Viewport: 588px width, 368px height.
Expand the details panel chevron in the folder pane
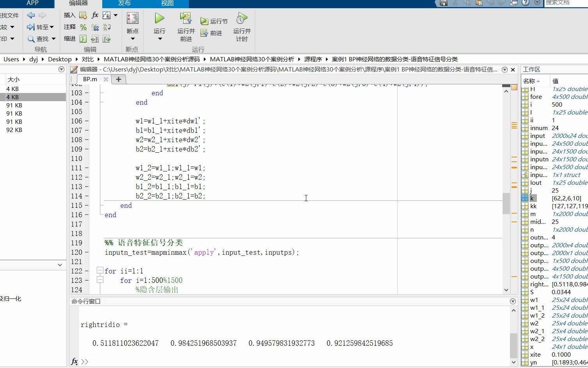[60, 265]
